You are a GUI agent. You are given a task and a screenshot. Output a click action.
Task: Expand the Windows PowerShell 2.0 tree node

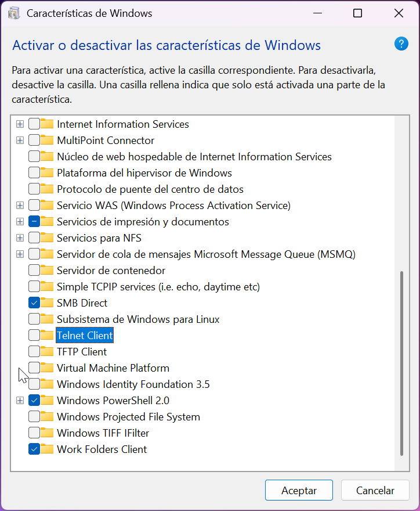point(20,401)
